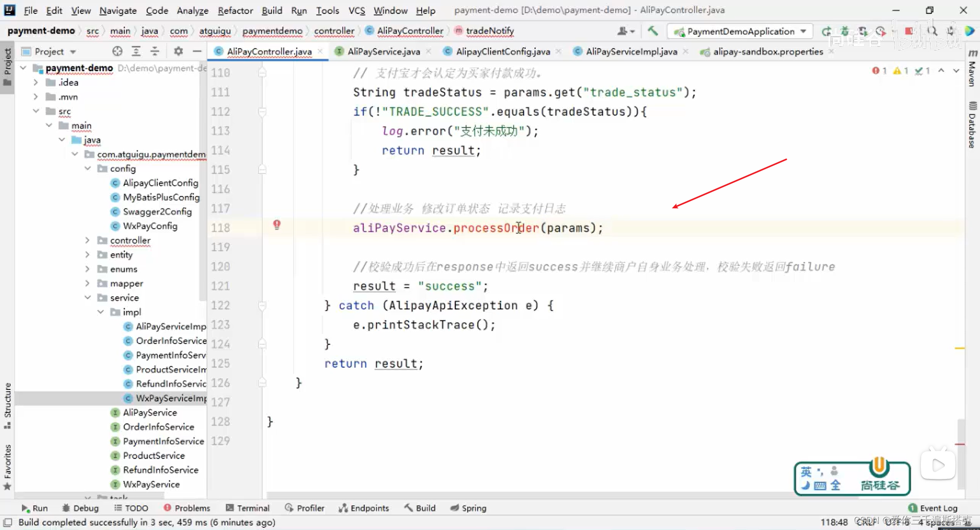Viewport: 980px width, 530px height.
Task: Expand All in the Project panel
Action: [136, 51]
